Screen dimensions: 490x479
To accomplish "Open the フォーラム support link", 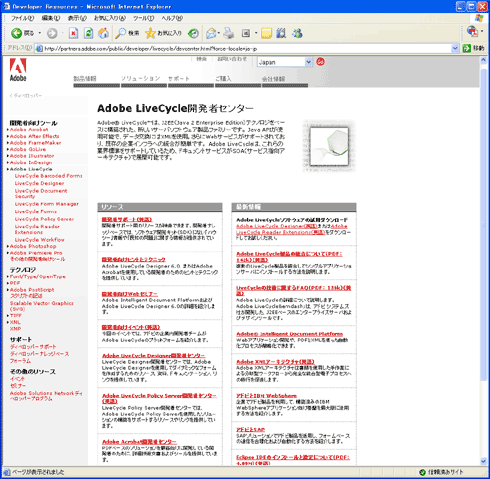I will [20, 361].
